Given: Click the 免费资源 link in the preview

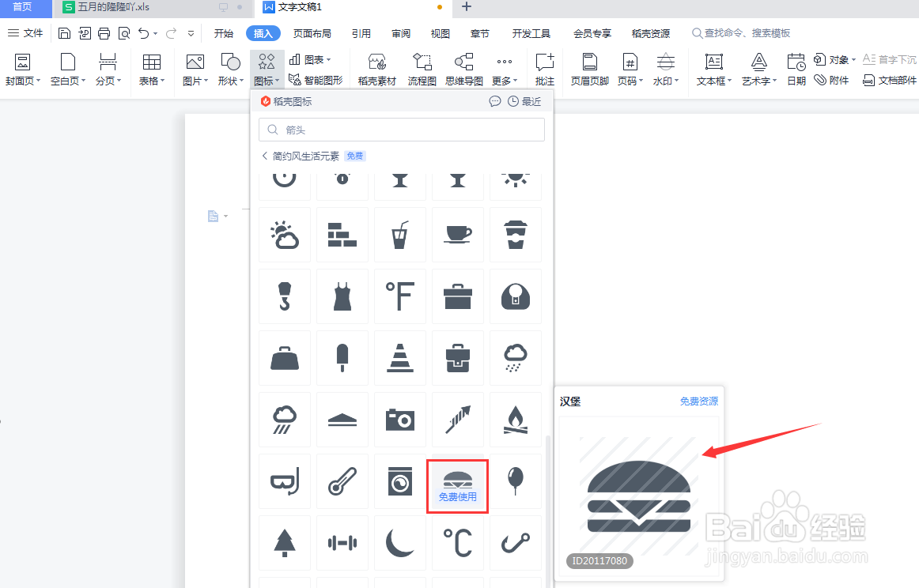Looking at the screenshot, I should [x=698, y=401].
